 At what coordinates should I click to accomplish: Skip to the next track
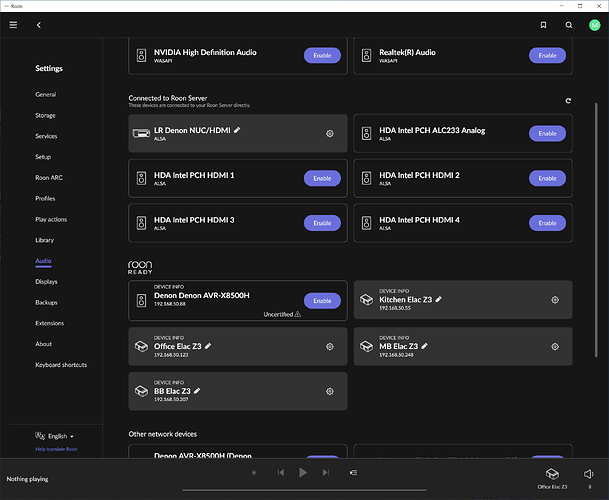pos(325,472)
